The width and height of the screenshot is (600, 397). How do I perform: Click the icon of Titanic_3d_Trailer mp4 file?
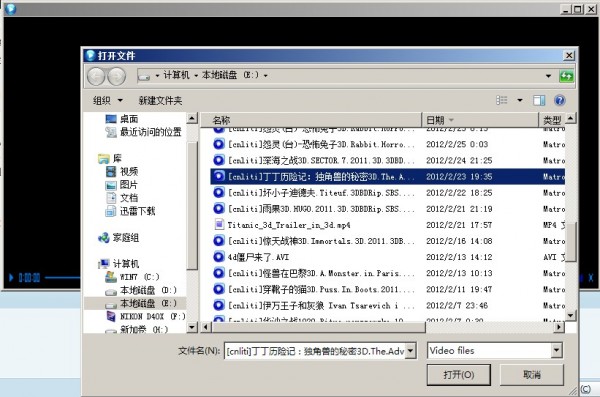tap(219, 224)
